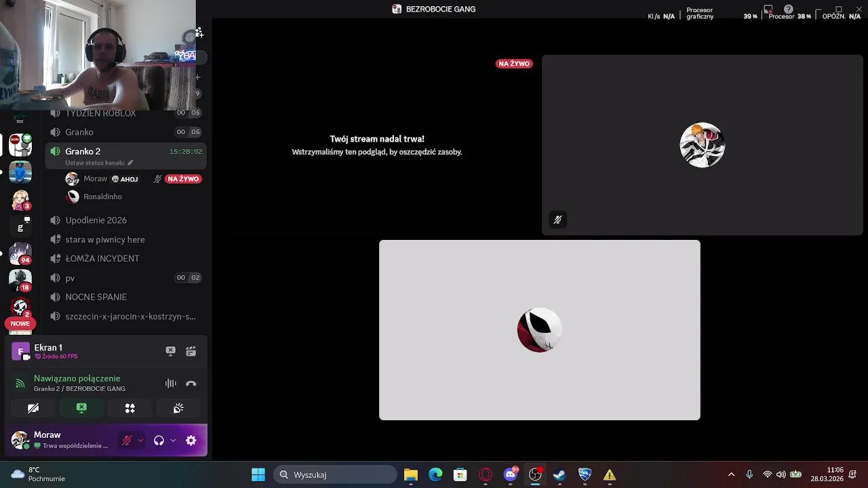The image size is (868, 488).
Task: Show hidden system tray icons
Action: [731, 474]
